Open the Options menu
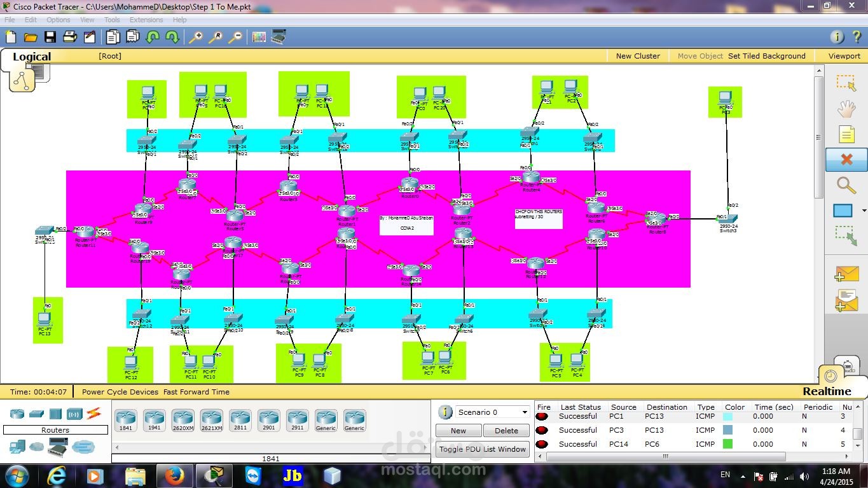 point(58,20)
